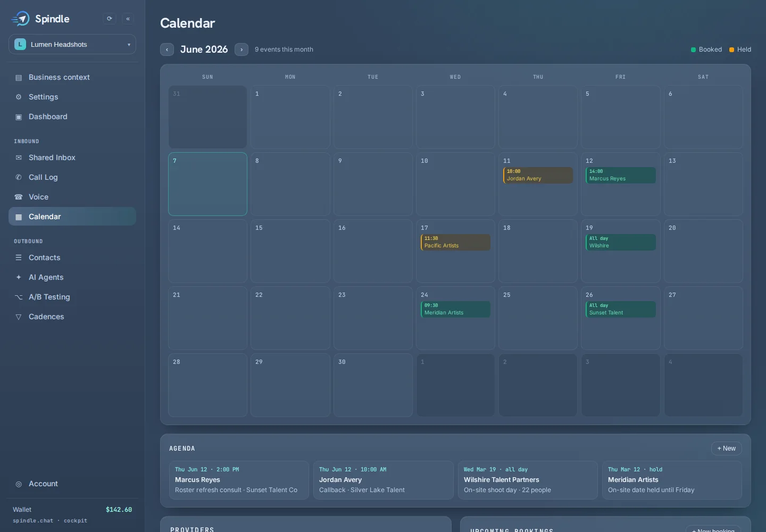Image resolution: width=766 pixels, height=532 pixels.
Task: Click the green Booked legend swatch
Action: pyautogui.click(x=693, y=49)
